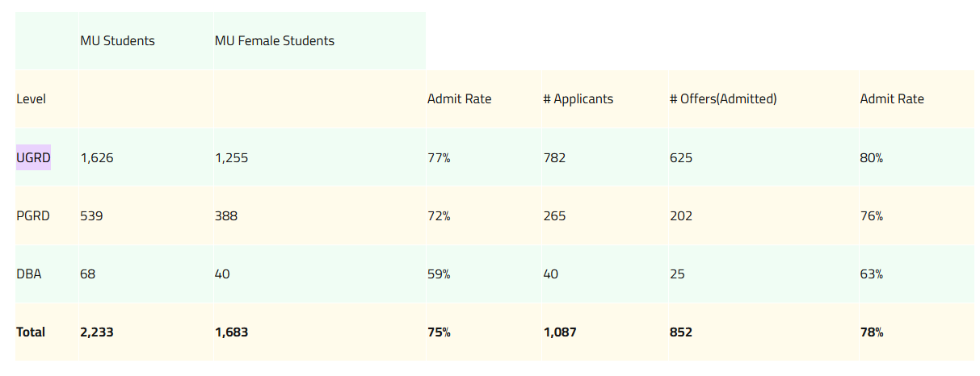
Task: Click the 625 offers value
Action: click(x=681, y=158)
